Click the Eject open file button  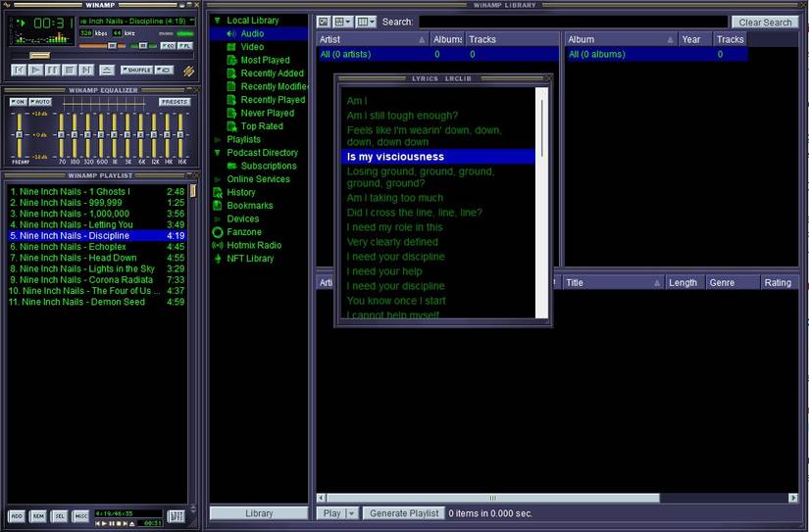coord(107,70)
